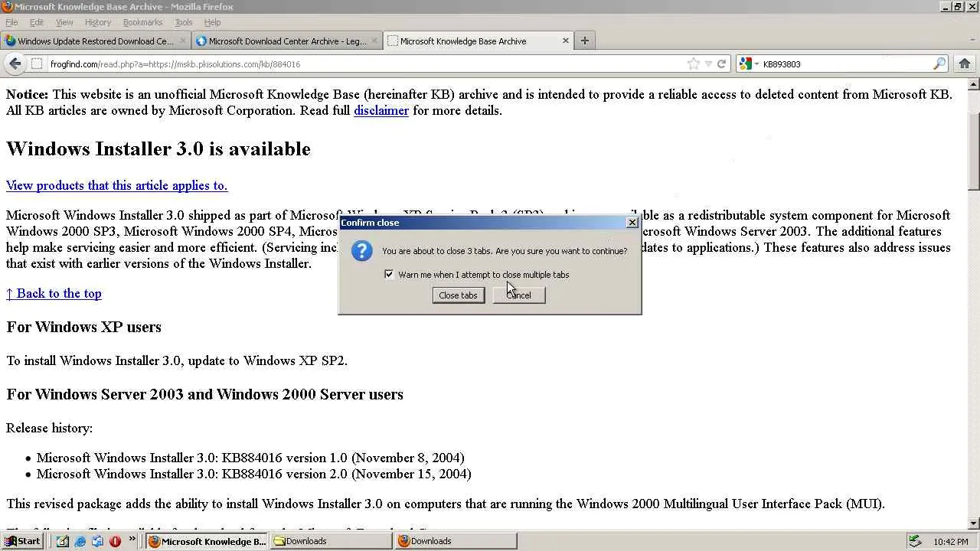Screen dimensions: 980x551
Task: Switch to the Windows Update Restored tab
Action: click(96, 41)
